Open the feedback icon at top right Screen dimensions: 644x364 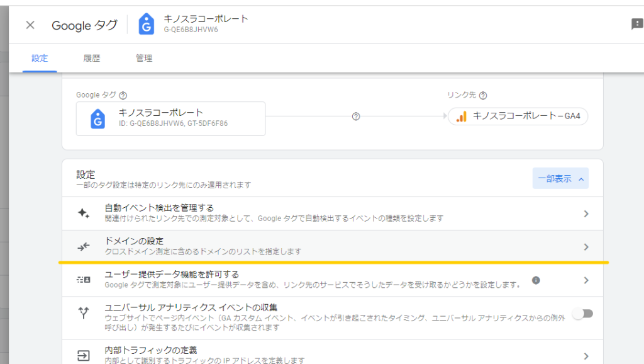click(x=636, y=25)
